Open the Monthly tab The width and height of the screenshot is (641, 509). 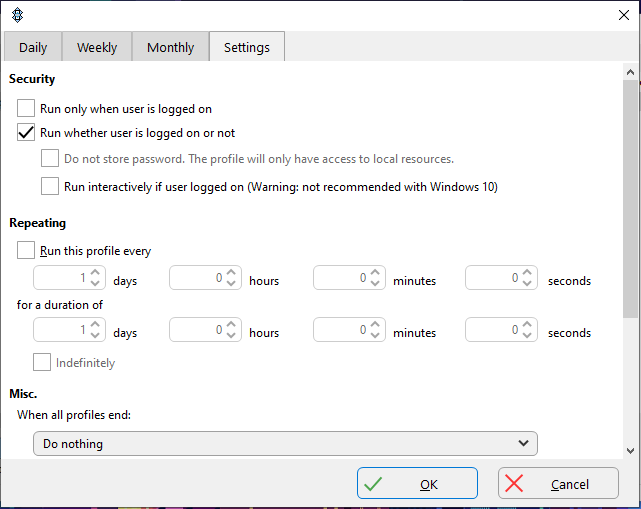tap(170, 47)
